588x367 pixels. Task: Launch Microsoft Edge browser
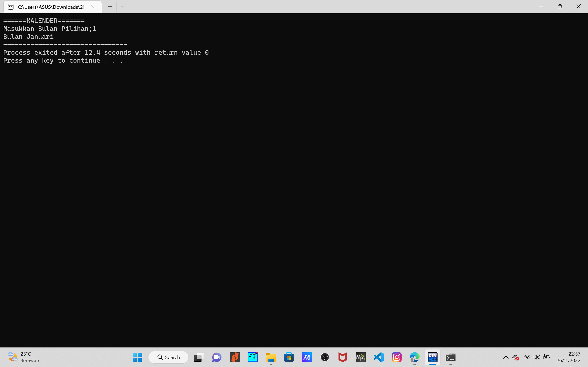click(x=414, y=357)
